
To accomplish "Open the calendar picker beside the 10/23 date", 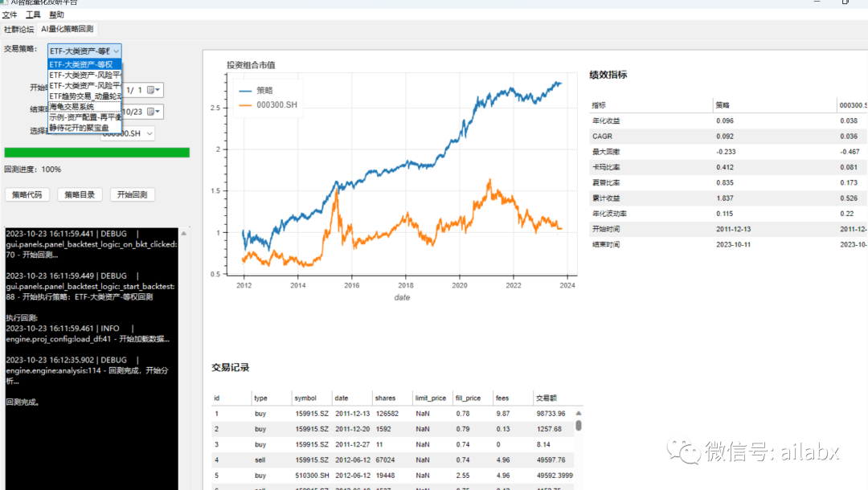I will pyautogui.click(x=154, y=111).
